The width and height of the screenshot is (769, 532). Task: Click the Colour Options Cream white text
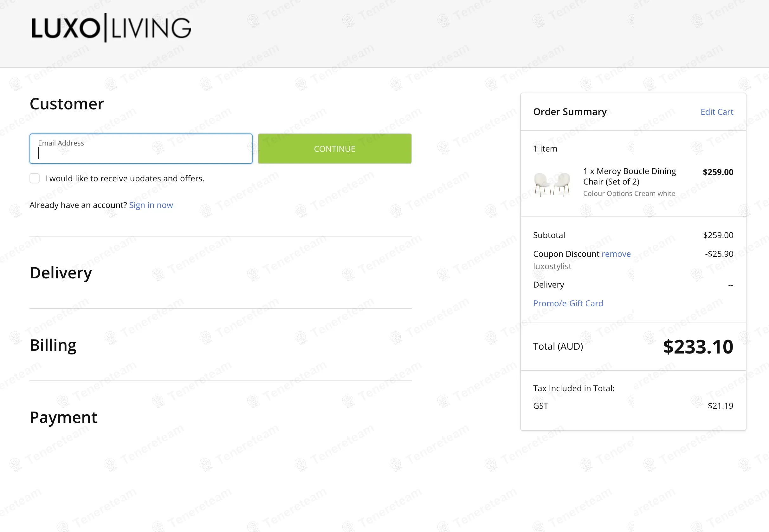(x=629, y=194)
